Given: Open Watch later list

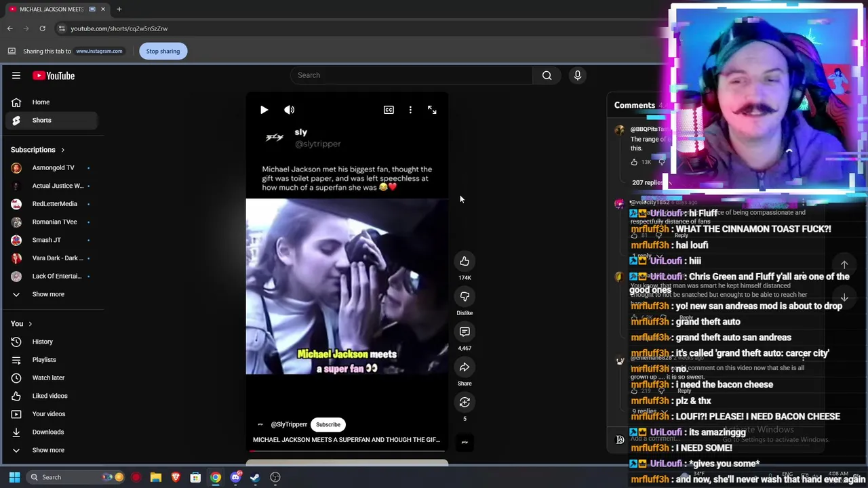Looking at the screenshot, I should (x=52, y=378).
